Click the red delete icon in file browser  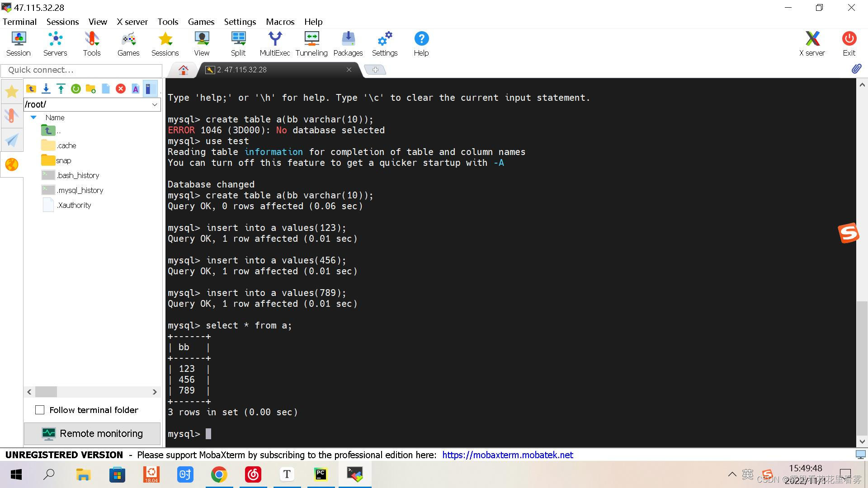click(120, 89)
